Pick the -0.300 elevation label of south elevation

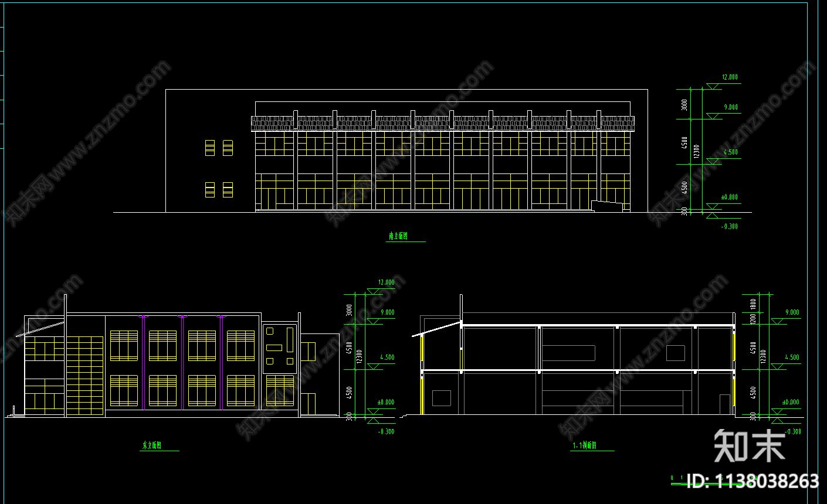pyautogui.click(x=730, y=226)
